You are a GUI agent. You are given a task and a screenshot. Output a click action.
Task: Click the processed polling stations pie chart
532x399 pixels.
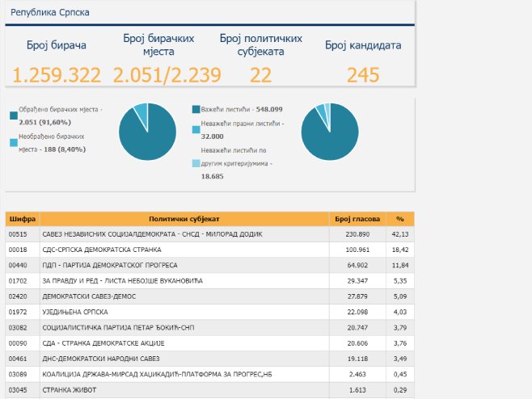coord(148,132)
